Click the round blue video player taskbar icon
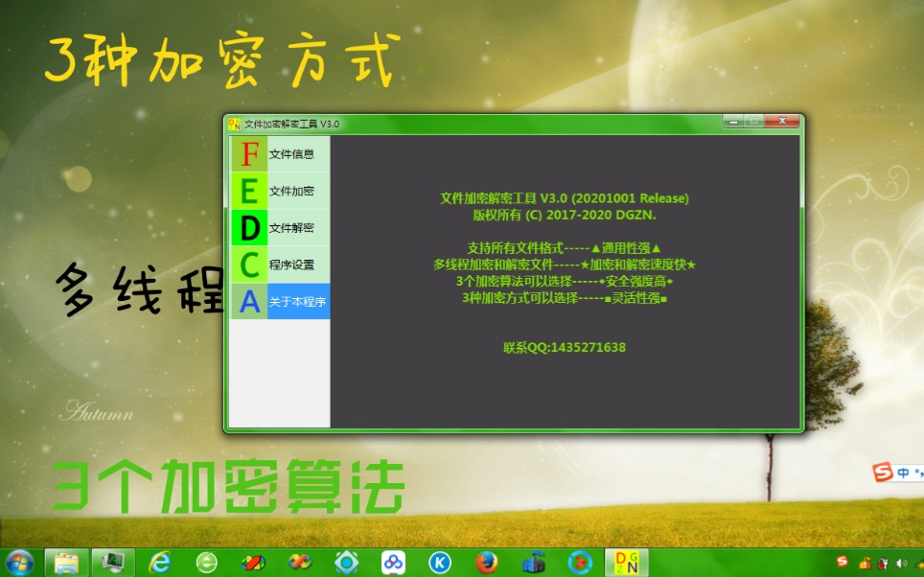 point(580,563)
